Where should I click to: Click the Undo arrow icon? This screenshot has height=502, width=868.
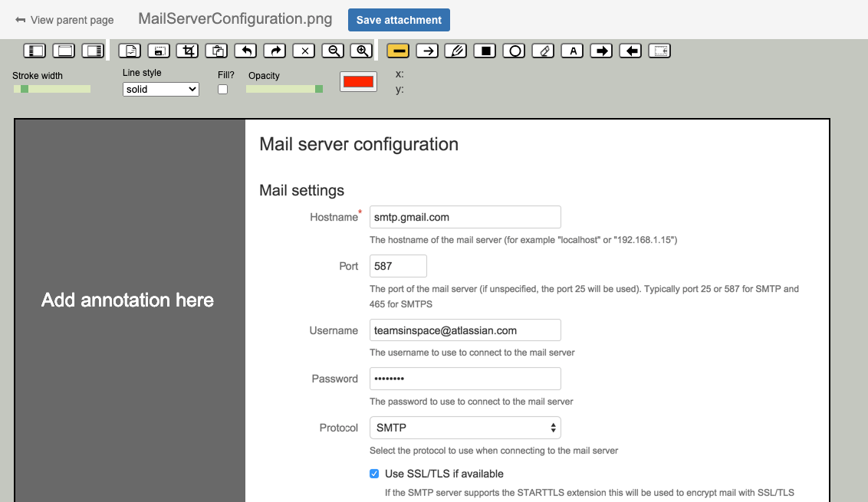pos(246,51)
